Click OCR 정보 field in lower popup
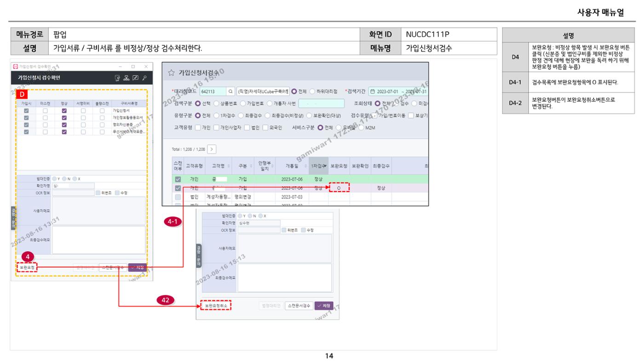Viewport: 644px width, 362px height. coord(259,230)
